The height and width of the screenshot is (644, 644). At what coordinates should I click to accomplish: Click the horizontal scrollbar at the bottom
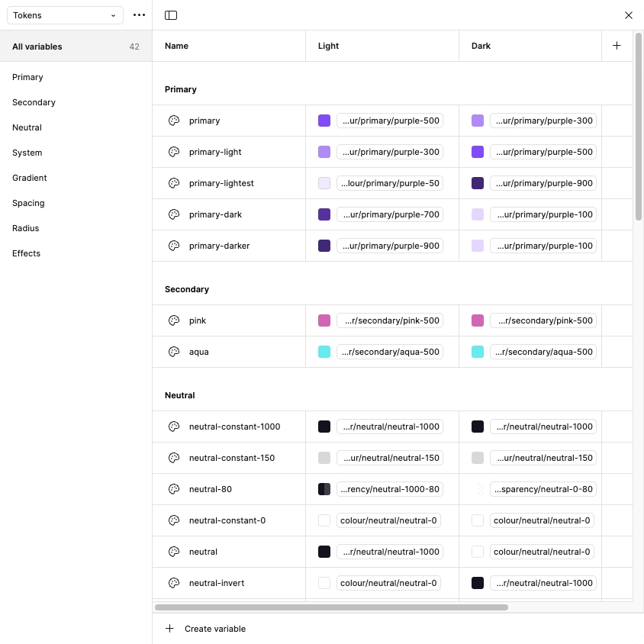click(331, 607)
